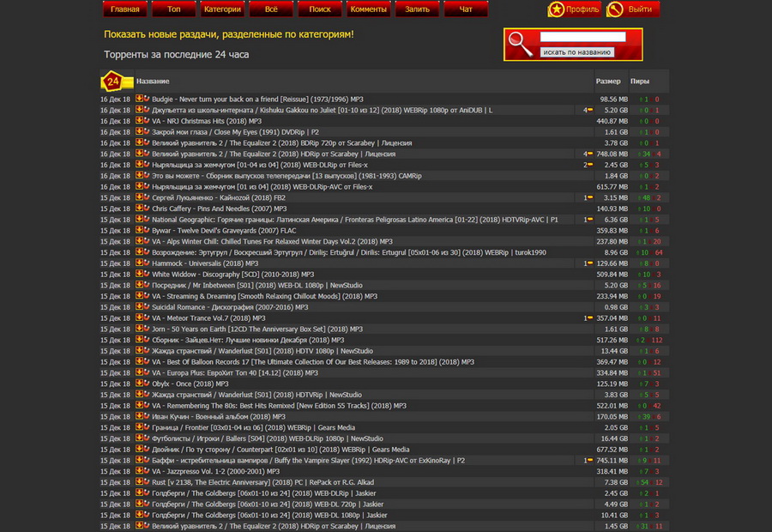Screen dimensions: 772x532
Task: Click the '98.56 MB' size cell
Action: (614, 99)
